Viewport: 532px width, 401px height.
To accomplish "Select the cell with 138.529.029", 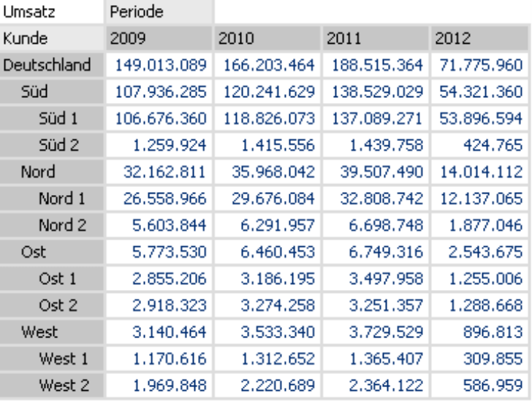I will pos(376,91).
